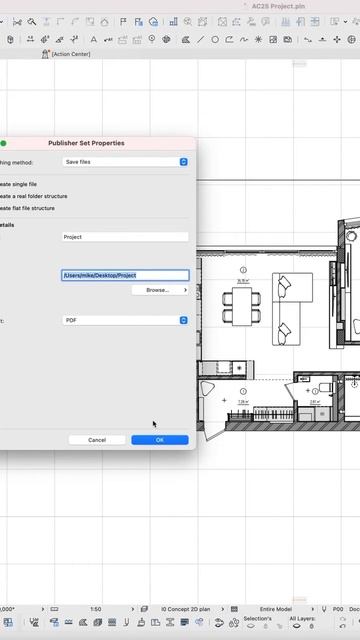Open the 1:50 scale selector
Screen dimensions: 360x640
[96, 609]
